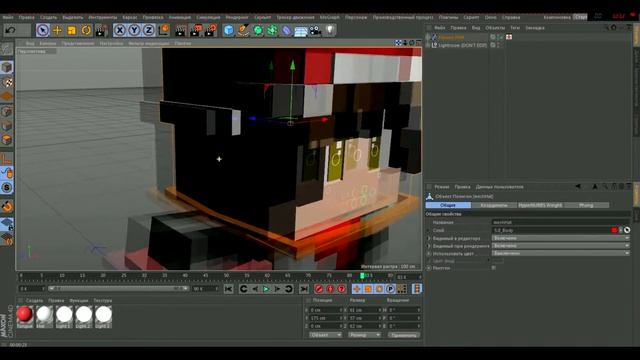
Task: Click the object Name input field
Action: click(560, 222)
